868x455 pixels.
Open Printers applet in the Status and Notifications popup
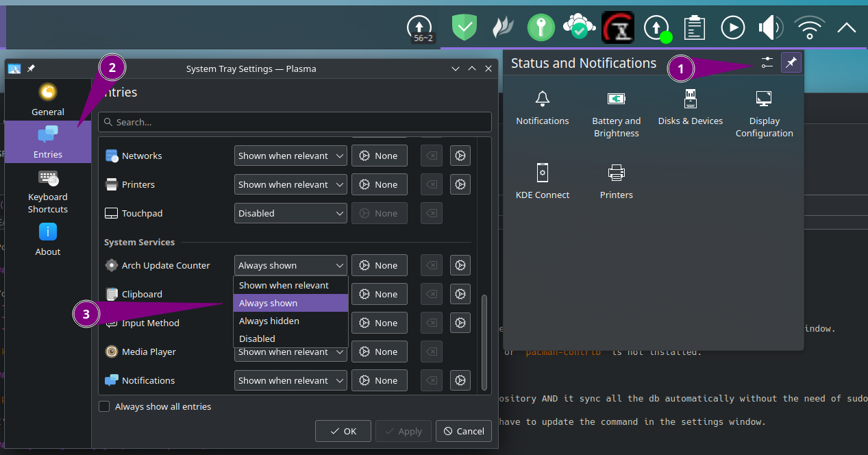[x=617, y=182]
